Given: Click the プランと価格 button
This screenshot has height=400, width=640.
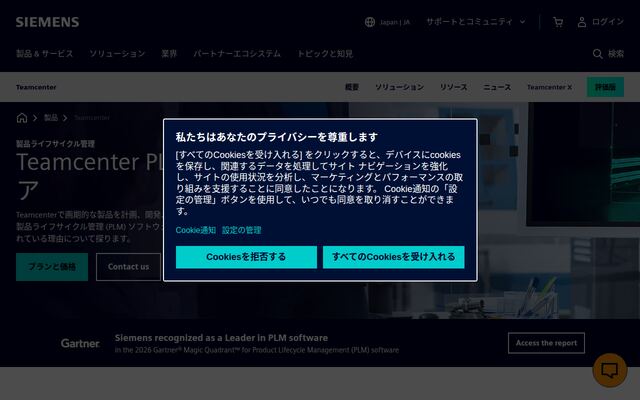Looking at the screenshot, I should pyautogui.click(x=52, y=267).
